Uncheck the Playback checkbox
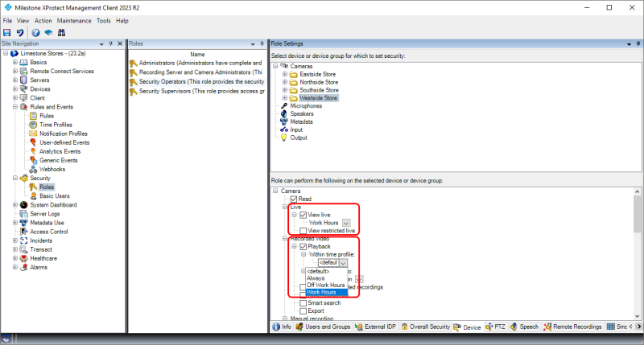Screen dimensions: 644x345 [303, 247]
